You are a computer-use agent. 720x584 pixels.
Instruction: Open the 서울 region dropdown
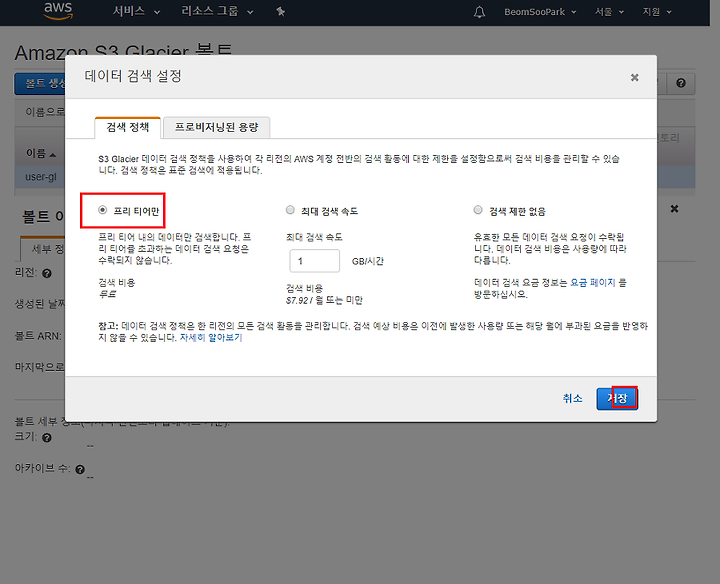(x=609, y=12)
